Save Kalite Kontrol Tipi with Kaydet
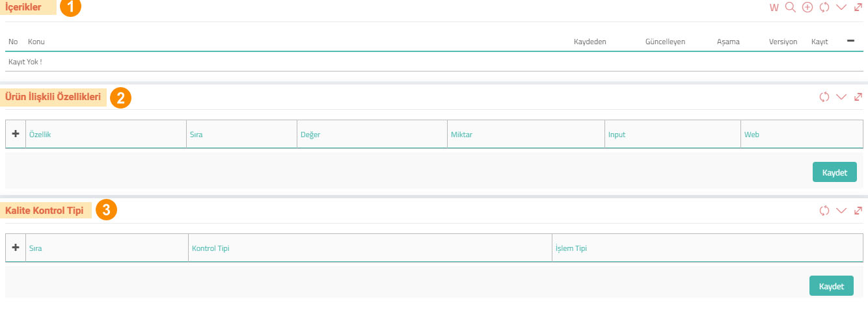 [832, 286]
